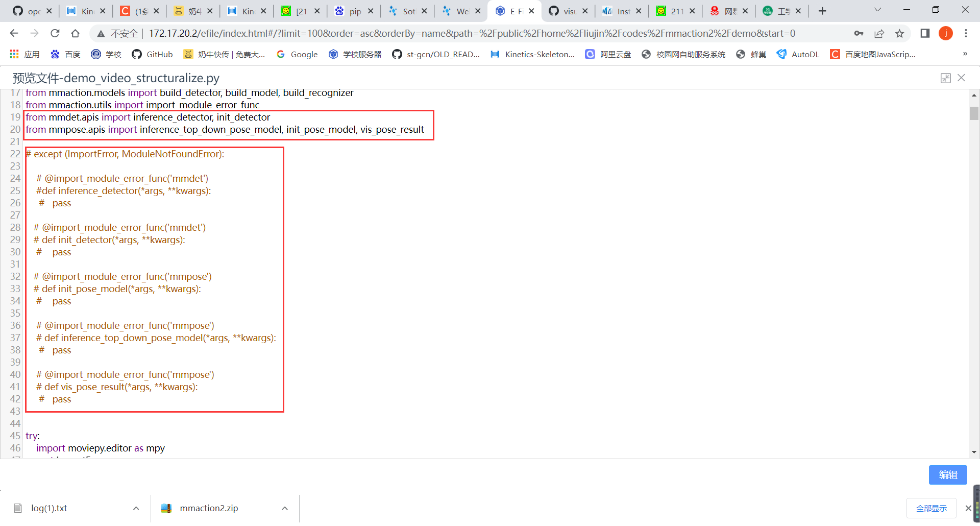
Task: Open Chrome's three-dot menu
Action: pyautogui.click(x=966, y=33)
